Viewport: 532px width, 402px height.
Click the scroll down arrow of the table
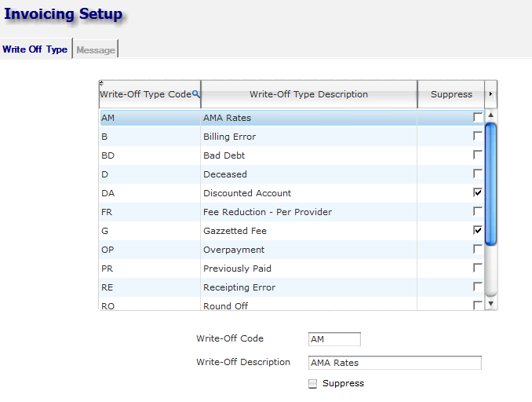pos(490,304)
